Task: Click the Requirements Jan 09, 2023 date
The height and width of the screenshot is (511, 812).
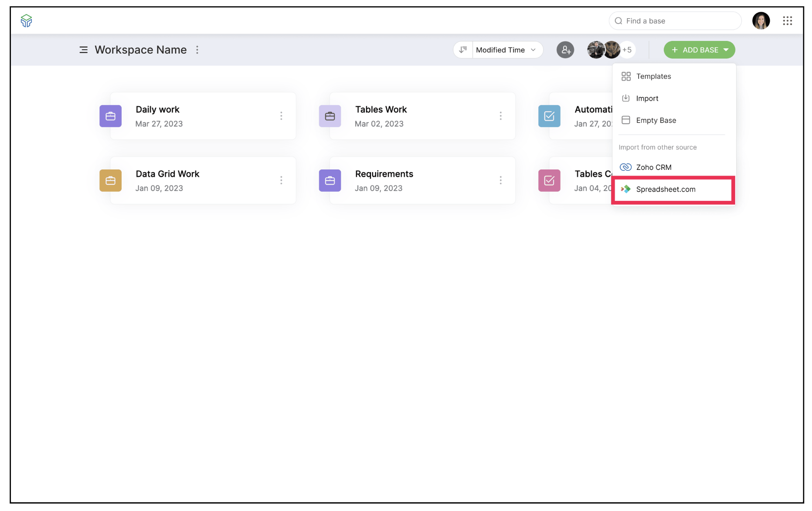Action: [379, 188]
